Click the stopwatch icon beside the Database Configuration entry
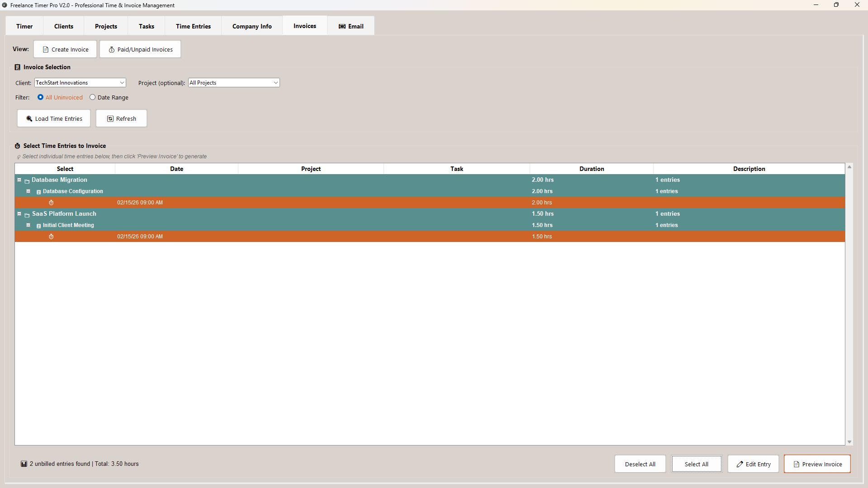 [x=51, y=202]
